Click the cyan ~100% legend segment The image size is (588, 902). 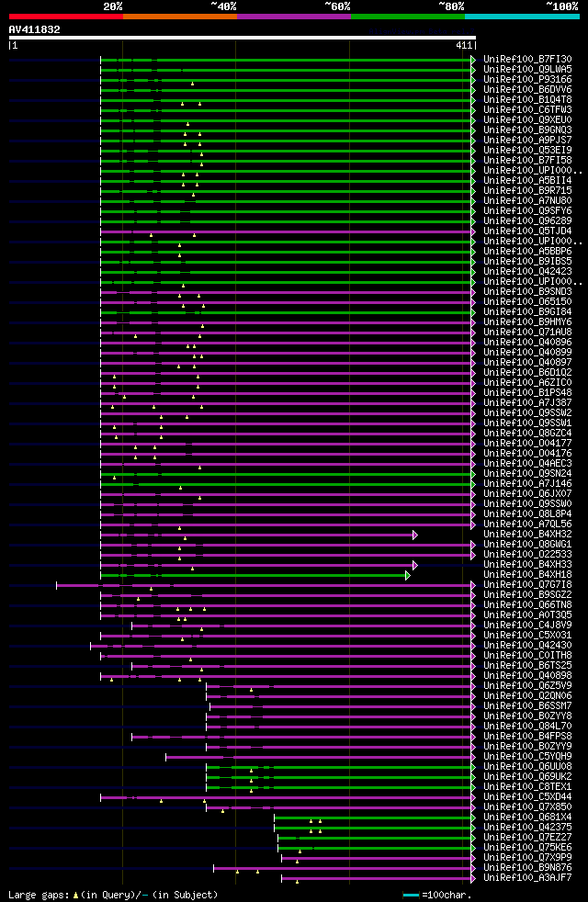[x=522, y=17]
